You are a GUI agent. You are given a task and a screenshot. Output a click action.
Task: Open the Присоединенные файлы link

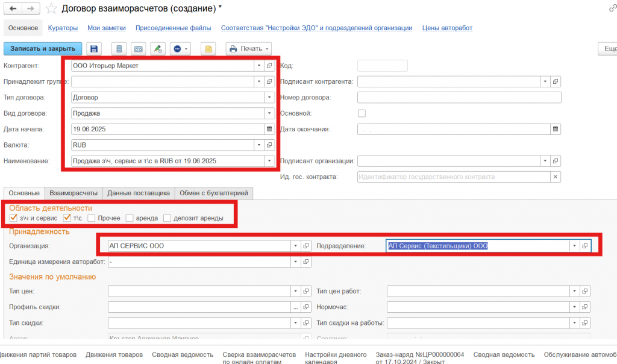(x=173, y=28)
